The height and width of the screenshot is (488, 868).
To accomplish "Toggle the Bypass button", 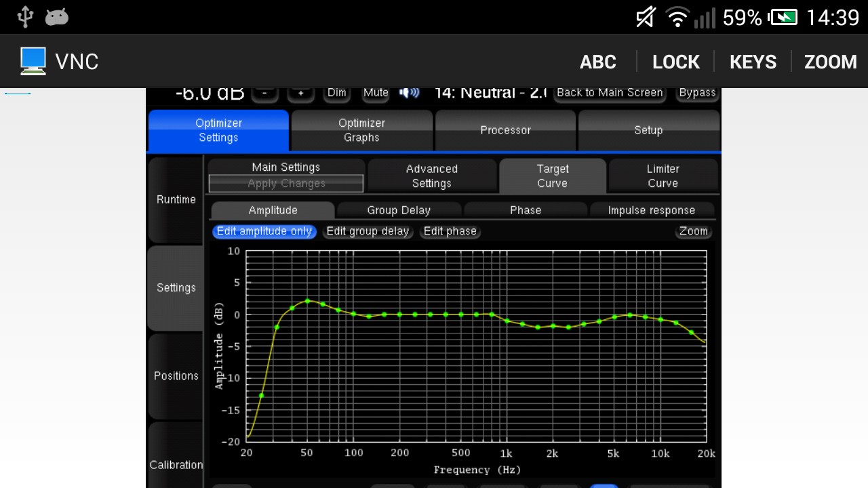I will [x=697, y=93].
